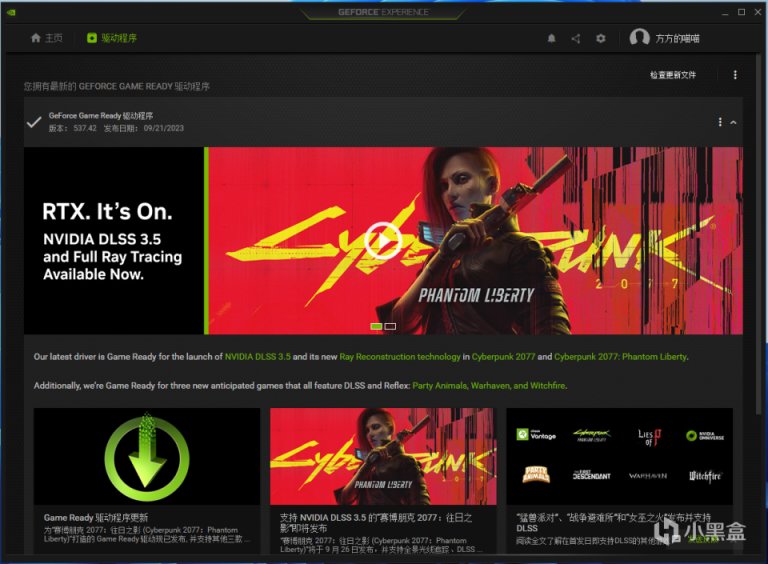Open Party Animals, Warhaven, and Witchfire link
The height and width of the screenshot is (564, 768).
pos(489,386)
